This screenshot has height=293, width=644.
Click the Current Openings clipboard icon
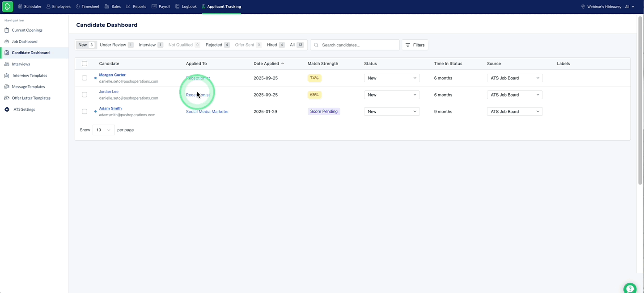pos(7,30)
